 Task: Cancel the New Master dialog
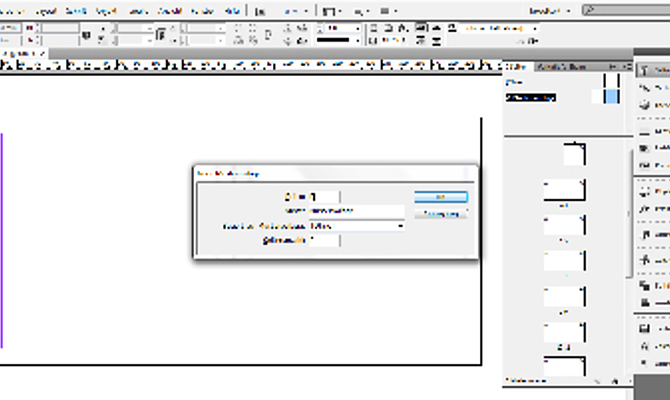pyautogui.click(x=440, y=213)
